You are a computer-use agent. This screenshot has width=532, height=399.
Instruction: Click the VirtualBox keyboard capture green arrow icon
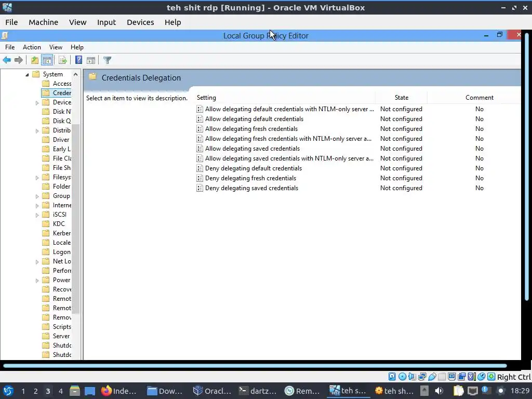pos(491,376)
